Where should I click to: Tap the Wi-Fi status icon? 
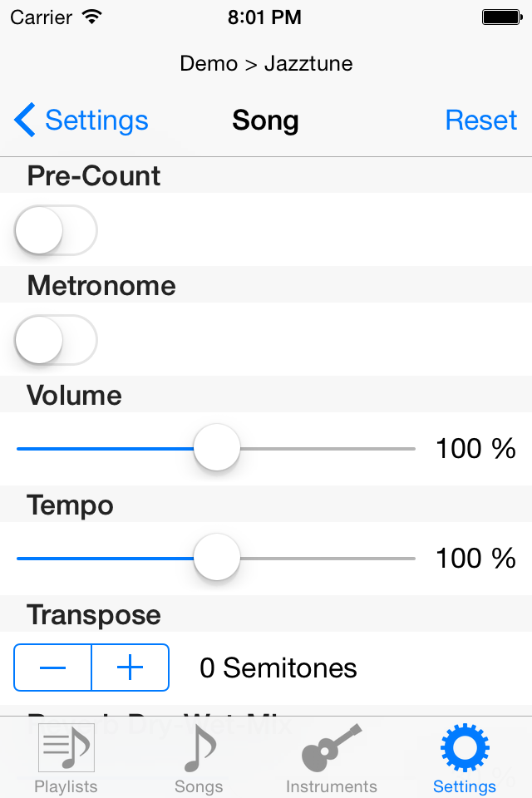click(92, 17)
